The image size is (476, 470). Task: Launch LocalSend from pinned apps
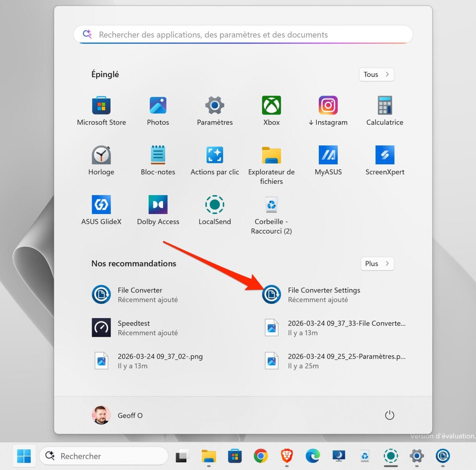pos(215,210)
